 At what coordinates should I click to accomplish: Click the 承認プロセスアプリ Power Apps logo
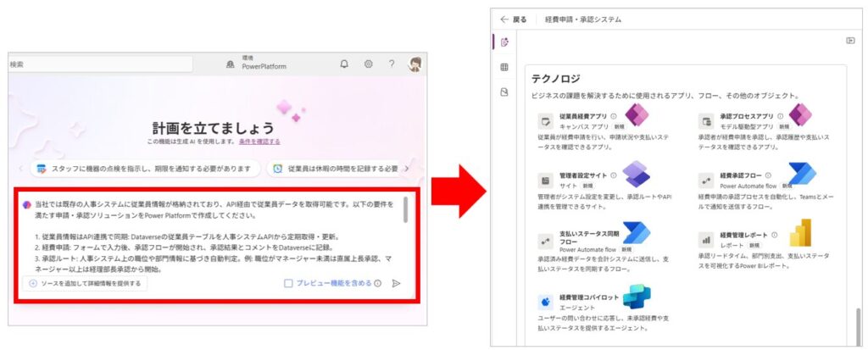point(800,116)
